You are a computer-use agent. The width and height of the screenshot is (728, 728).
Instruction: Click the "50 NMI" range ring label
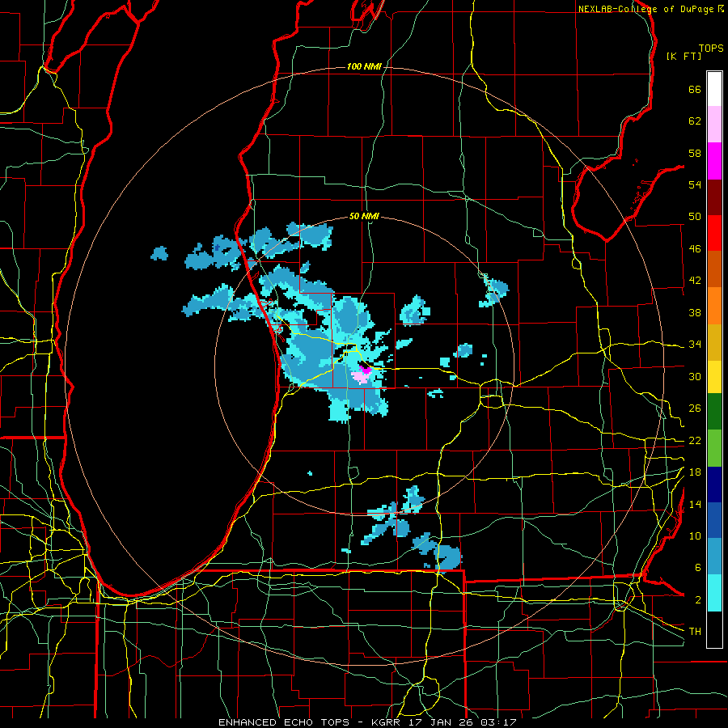pos(364,216)
